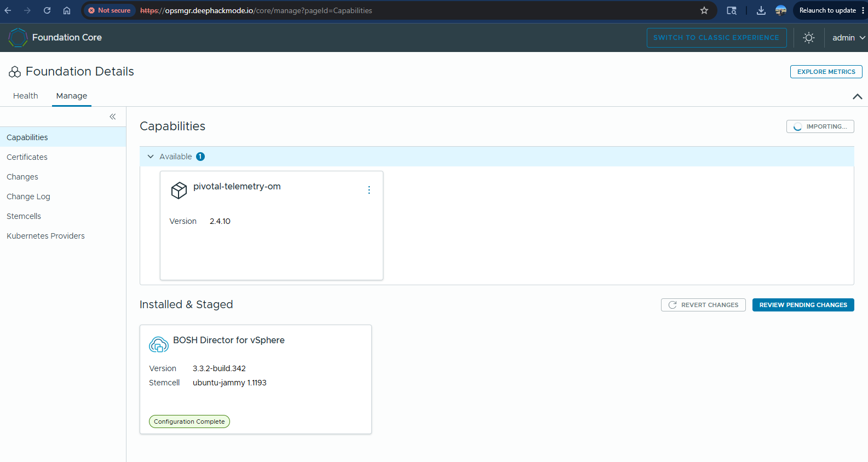Click the Not secure warning badge
This screenshot has height=462, width=868.
click(x=110, y=10)
